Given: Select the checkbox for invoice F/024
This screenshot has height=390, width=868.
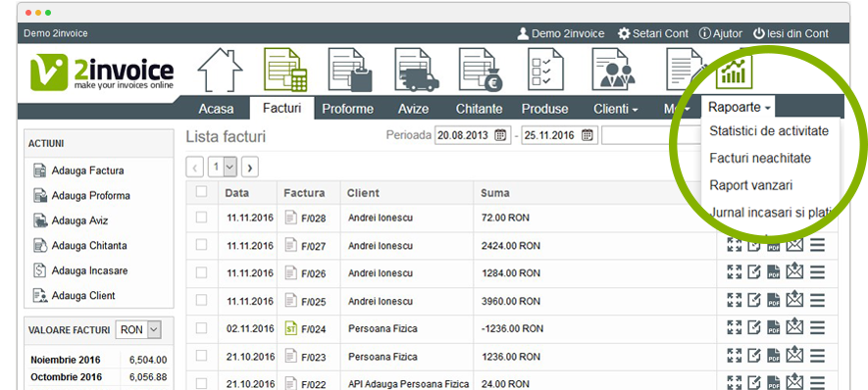Looking at the screenshot, I should point(201,328).
